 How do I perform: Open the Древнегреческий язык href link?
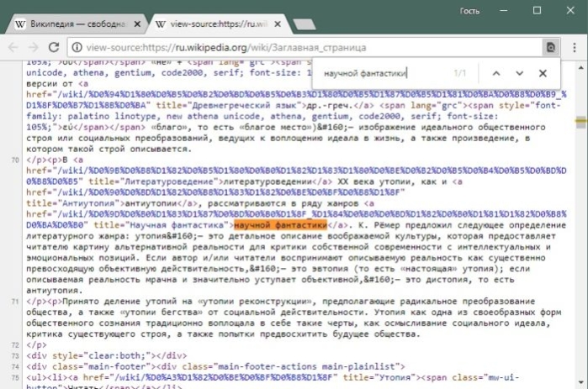click(x=296, y=100)
